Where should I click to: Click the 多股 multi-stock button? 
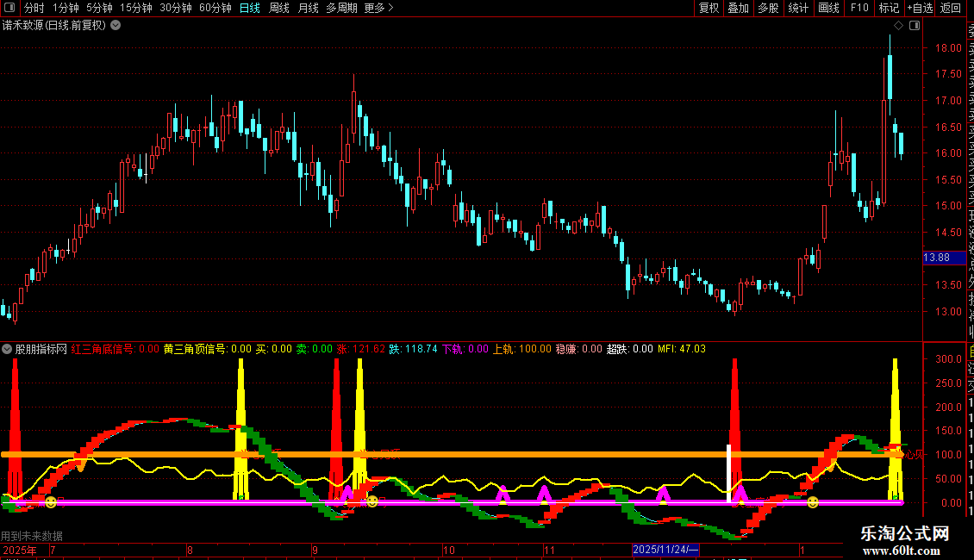tap(768, 8)
